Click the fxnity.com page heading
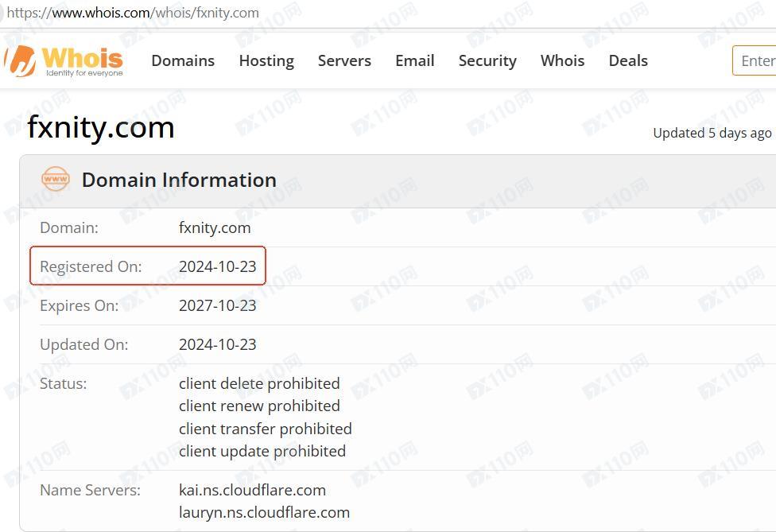Screen dimensions: 776x532 pos(101,127)
